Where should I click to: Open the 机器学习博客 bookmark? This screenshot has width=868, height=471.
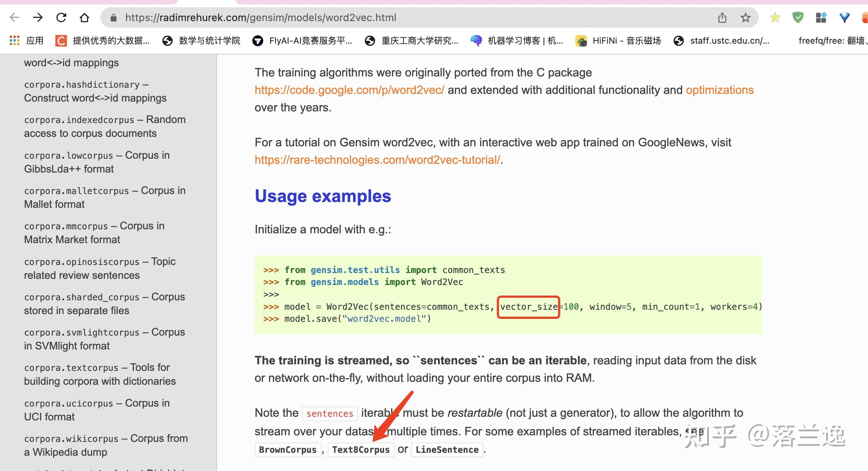pyautogui.click(x=524, y=41)
